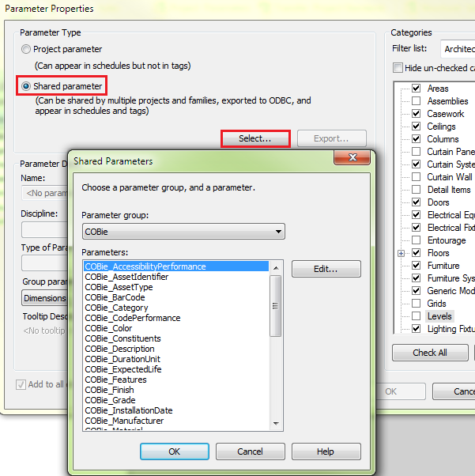Select COBie_AssetType parameter
This screenshot has width=475, height=476.
176,287
